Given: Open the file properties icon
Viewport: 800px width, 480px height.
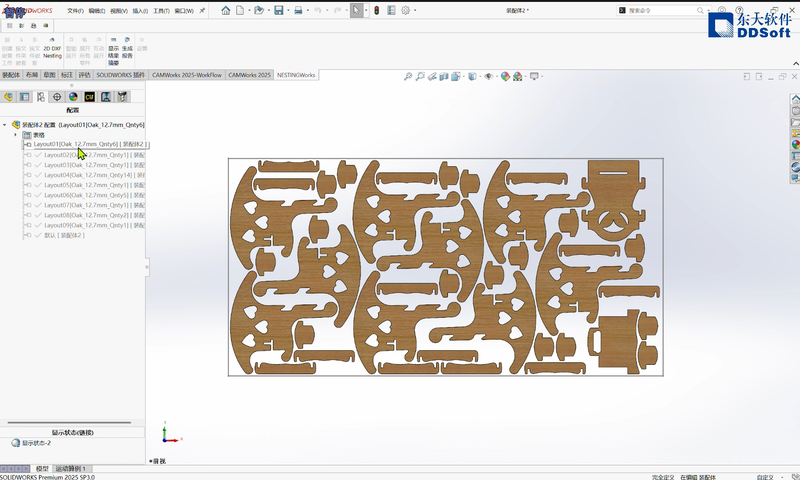Looking at the screenshot, I should tap(391, 10).
